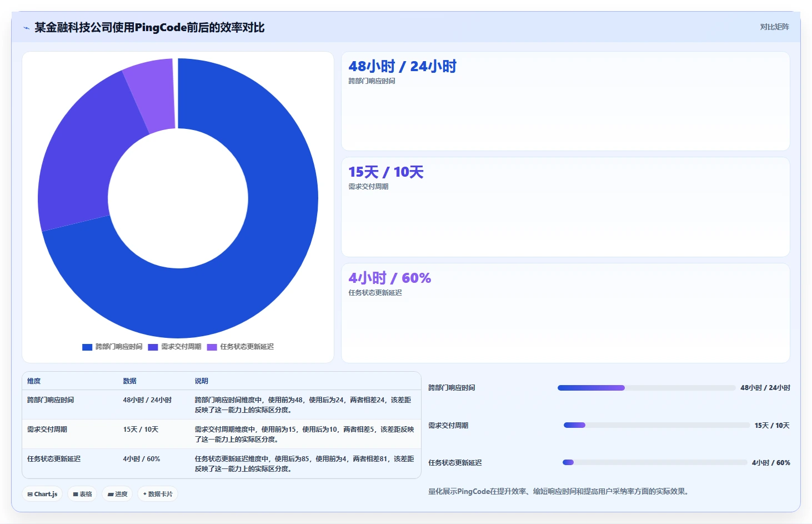
Task: Click the 维度 table column header
Action: (34, 381)
